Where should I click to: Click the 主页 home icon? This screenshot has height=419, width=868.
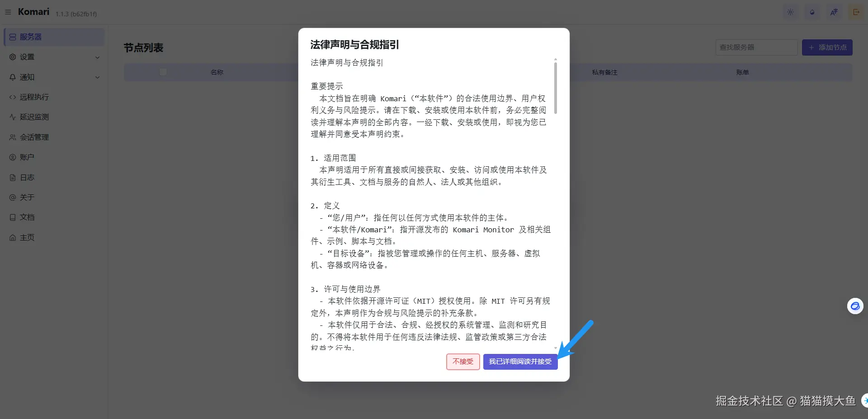tap(13, 238)
